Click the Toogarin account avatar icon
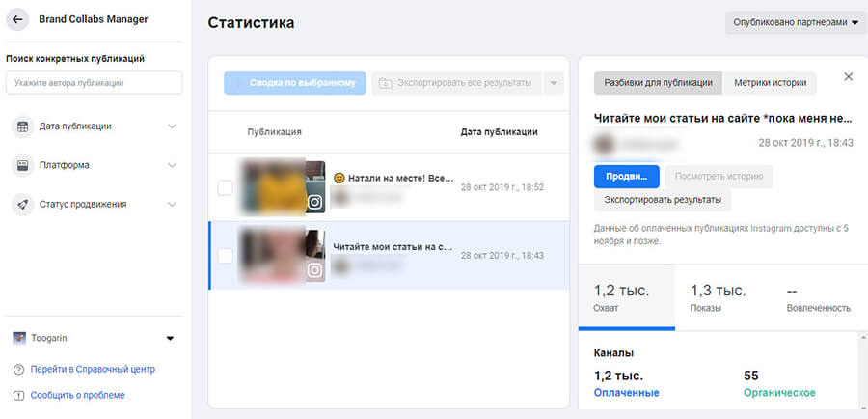Viewport: 868px width, 419px height. [19, 338]
